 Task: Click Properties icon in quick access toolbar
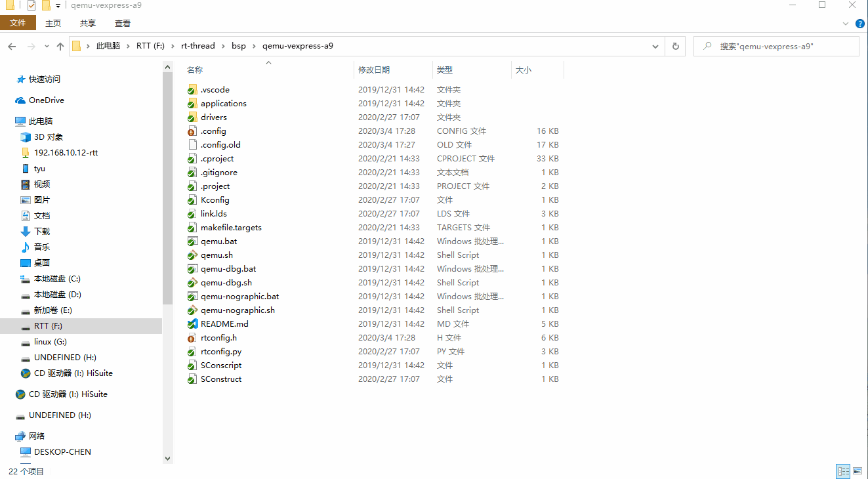pyautogui.click(x=31, y=6)
